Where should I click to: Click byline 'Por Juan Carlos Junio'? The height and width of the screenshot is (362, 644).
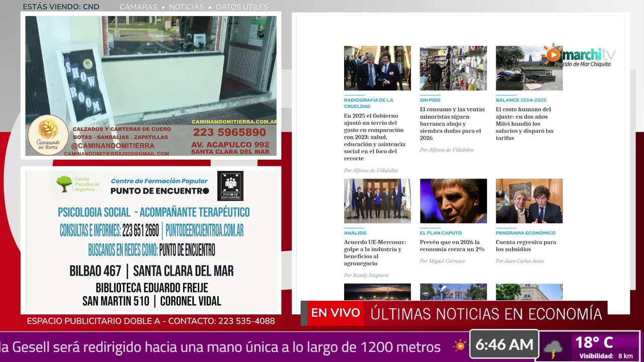520,261
